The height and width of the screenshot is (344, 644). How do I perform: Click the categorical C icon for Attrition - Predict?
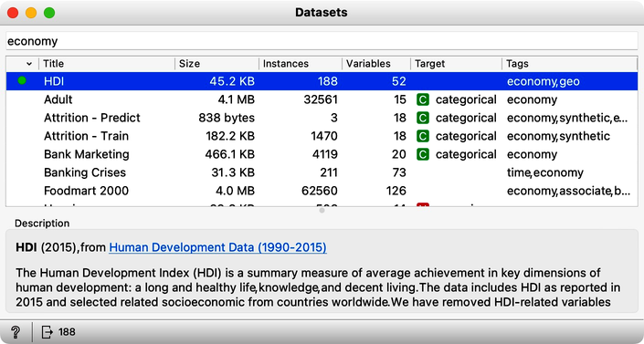423,118
